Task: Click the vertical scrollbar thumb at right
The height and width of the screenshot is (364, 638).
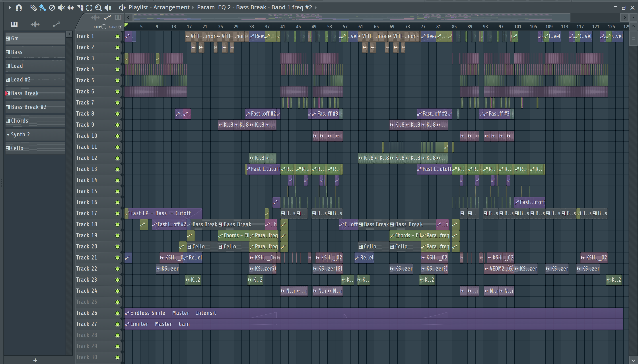Action: (633, 38)
